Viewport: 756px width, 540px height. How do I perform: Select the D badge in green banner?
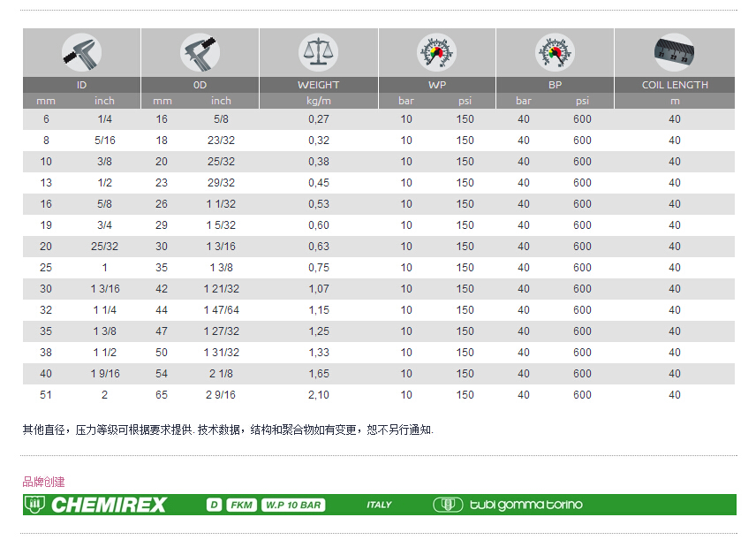pyautogui.click(x=214, y=505)
